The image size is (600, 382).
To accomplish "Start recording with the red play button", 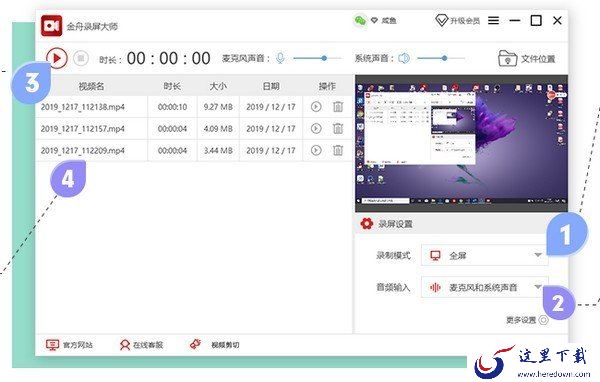I will click(x=57, y=58).
